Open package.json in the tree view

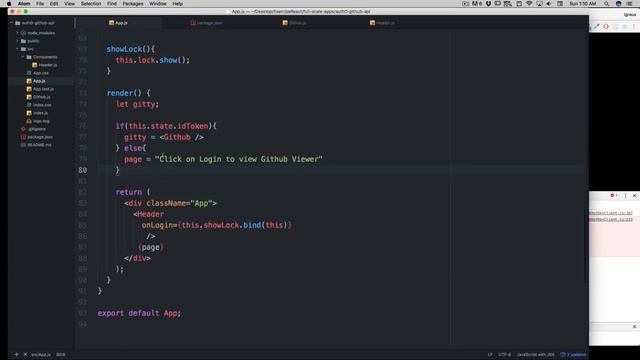click(x=40, y=137)
